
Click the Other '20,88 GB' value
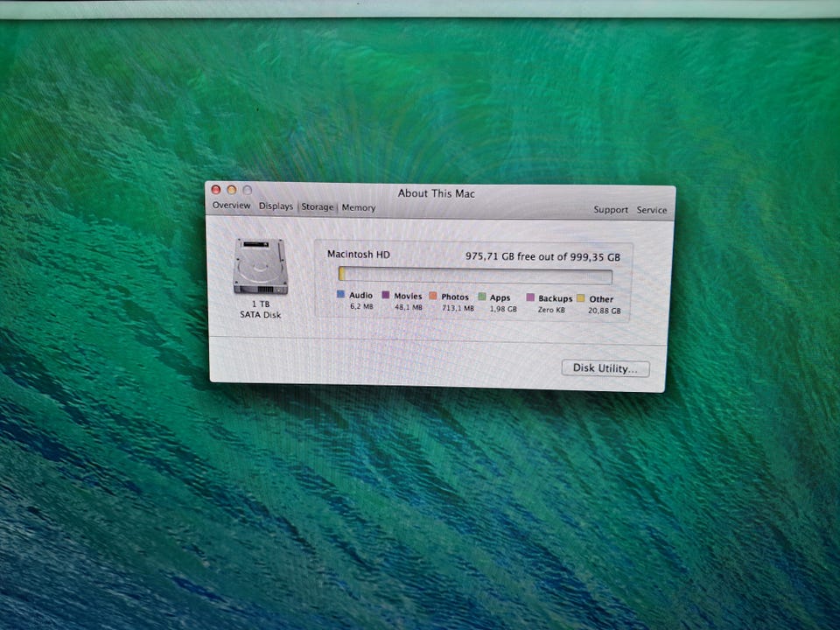point(605,311)
